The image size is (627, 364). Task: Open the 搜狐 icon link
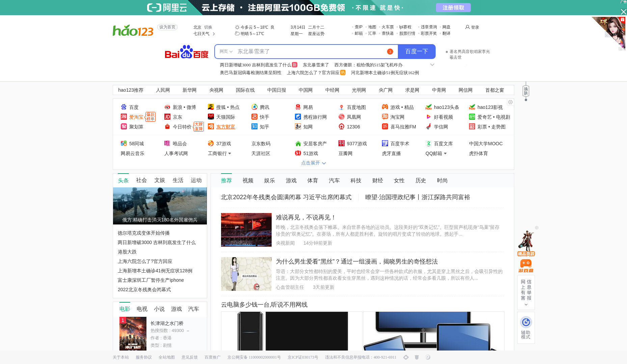point(211,107)
